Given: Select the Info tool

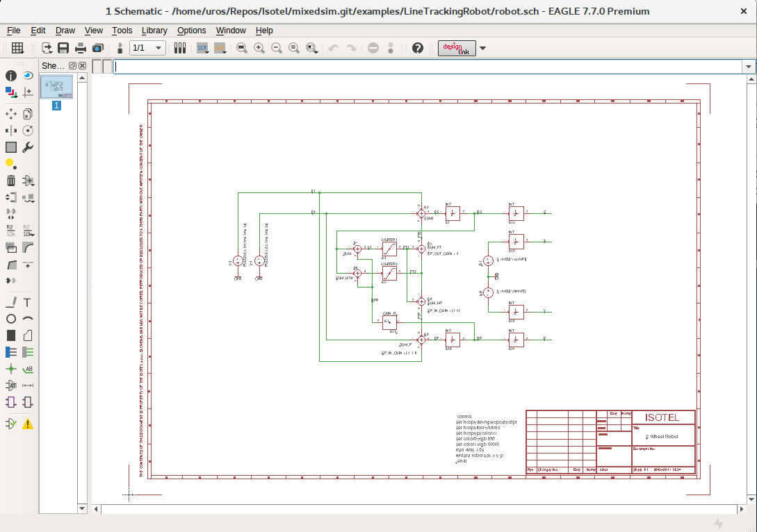Looking at the screenshot, I should (11, 76).
